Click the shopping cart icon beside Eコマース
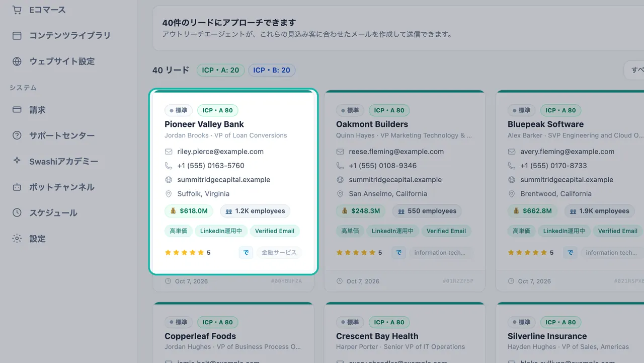 17,10
